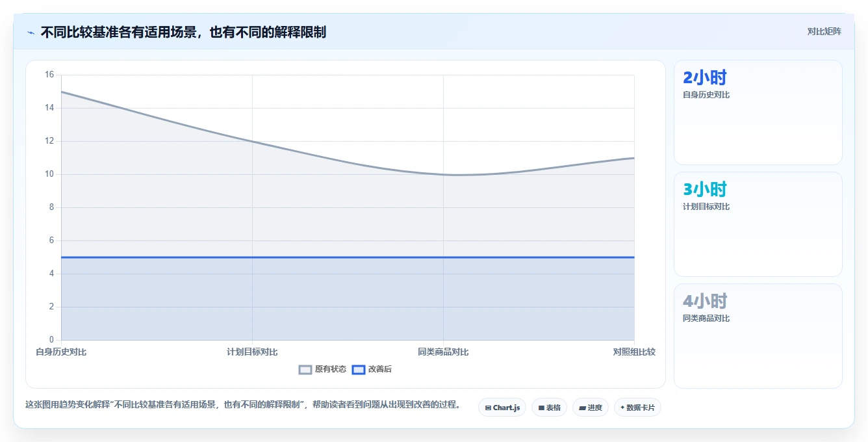Image resolution: width=868 pixels, height=442 pixels.
Task: Click the 自身历史对比 x-axis label
Action: pos(61,352)
